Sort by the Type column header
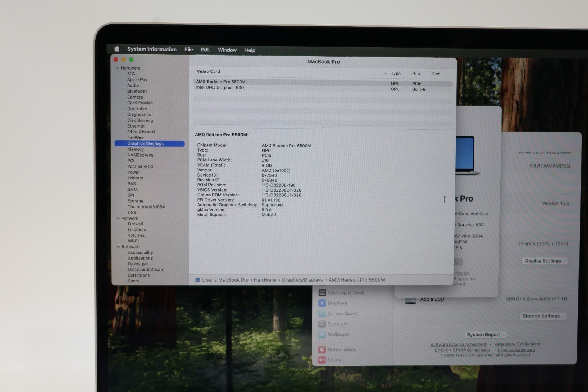This screenshot has height=392, width=588. (x=396, y=74)
